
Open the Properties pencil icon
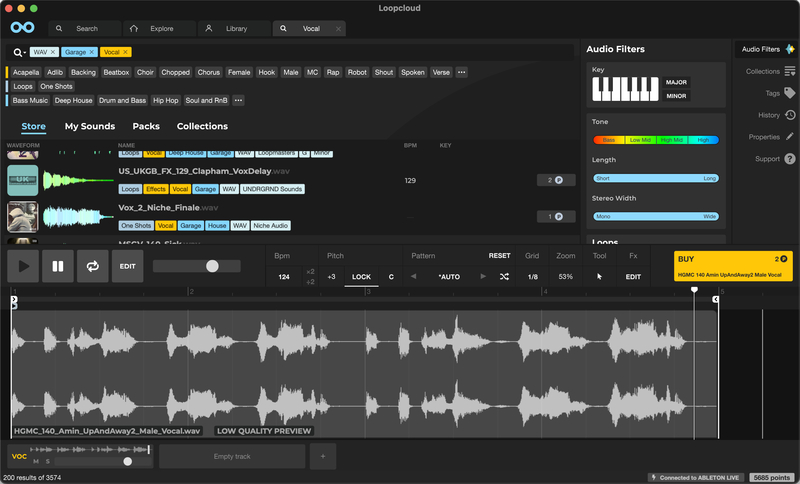tap(789, 137)
